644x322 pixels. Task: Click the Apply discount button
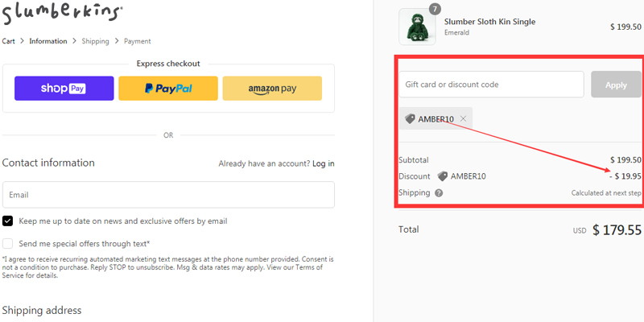click(x=616, y=85)
